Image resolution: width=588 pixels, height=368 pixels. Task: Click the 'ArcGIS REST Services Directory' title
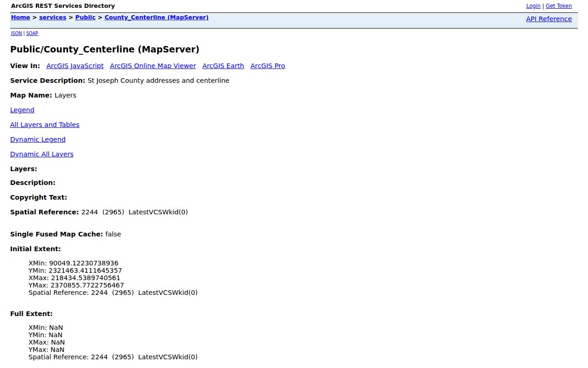pyautogui.click(x=63, y=6)
